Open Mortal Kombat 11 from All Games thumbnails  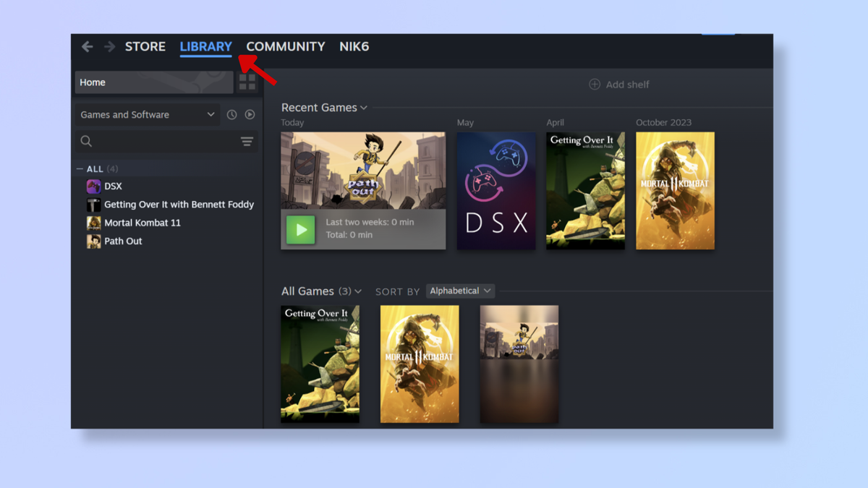420,364
